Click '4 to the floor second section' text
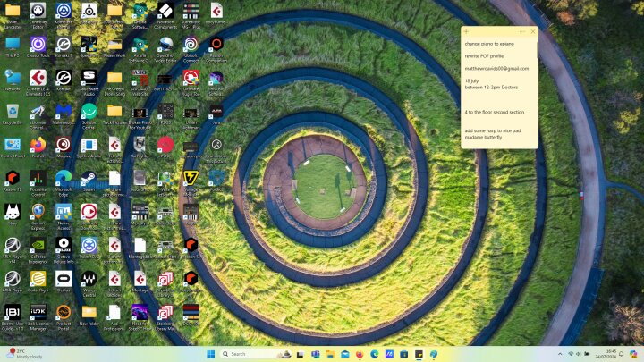This screenshot has width=644, height=362. point(494,112)
